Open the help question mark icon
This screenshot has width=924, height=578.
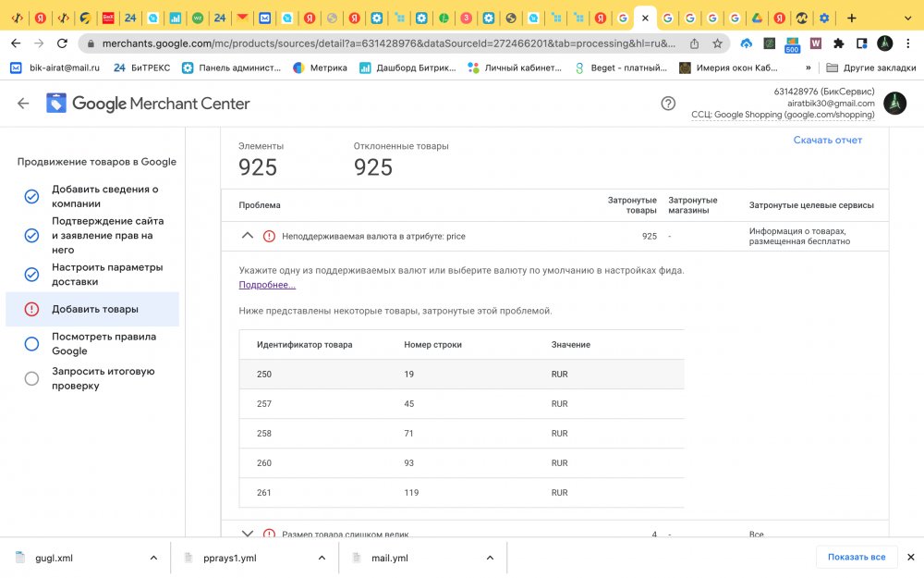(668, 104)
